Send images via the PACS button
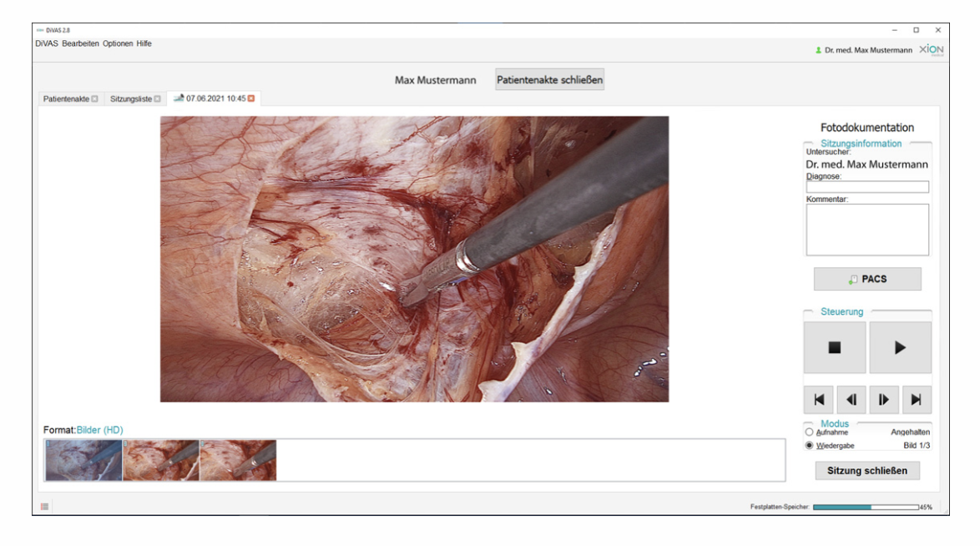Viewport: 980px width, 546px height. click(866, 279)
